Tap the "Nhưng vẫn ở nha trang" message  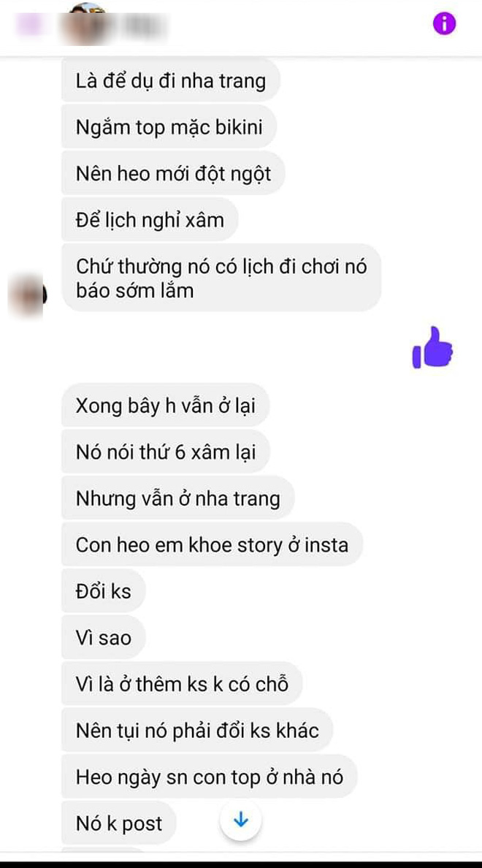(x=177, y=498)
